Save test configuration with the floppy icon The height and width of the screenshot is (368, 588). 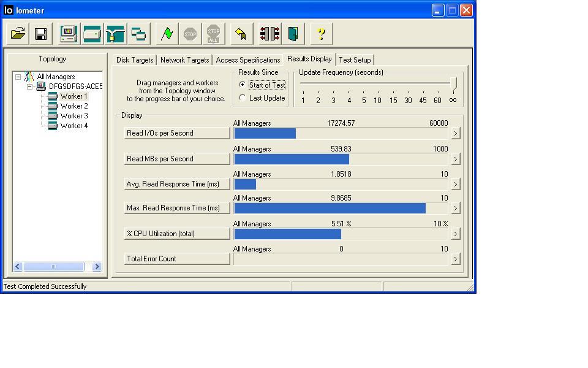coord(40,34)
